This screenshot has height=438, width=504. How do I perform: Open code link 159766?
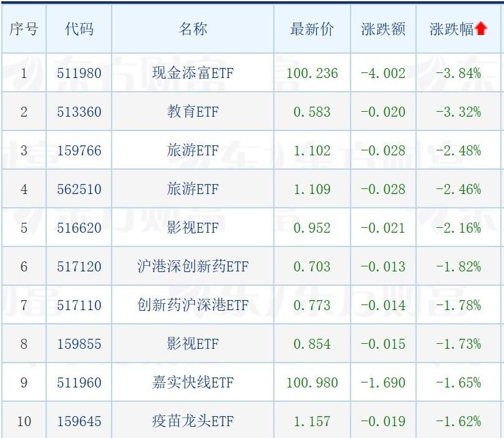(x=79, y=150)
